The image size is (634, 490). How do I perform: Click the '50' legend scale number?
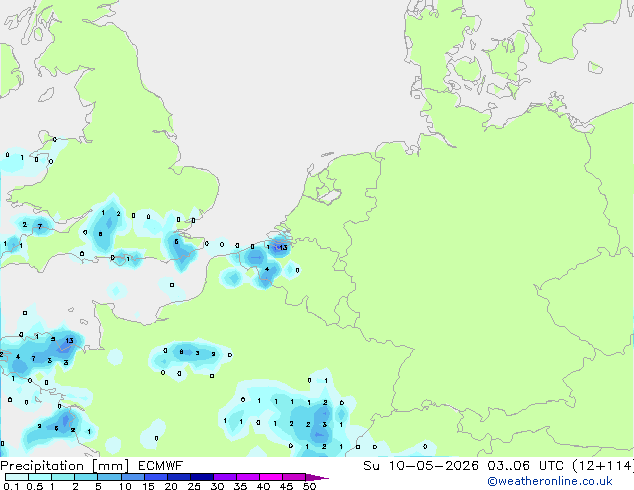(309, 486)
